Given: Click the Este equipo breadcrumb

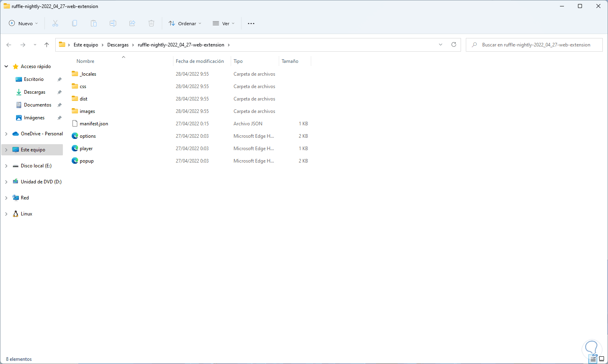Looking at the screenshot, I should coord(86,45).
